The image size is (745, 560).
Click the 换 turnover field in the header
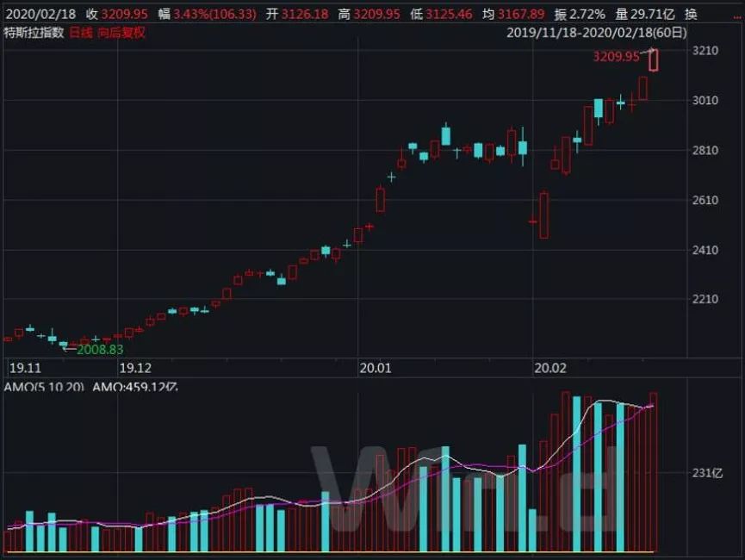click(x=691, y=15)
